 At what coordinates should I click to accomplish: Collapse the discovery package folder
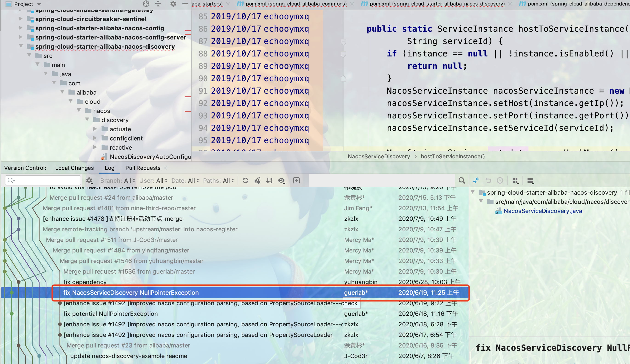click(x=87, y=120)
